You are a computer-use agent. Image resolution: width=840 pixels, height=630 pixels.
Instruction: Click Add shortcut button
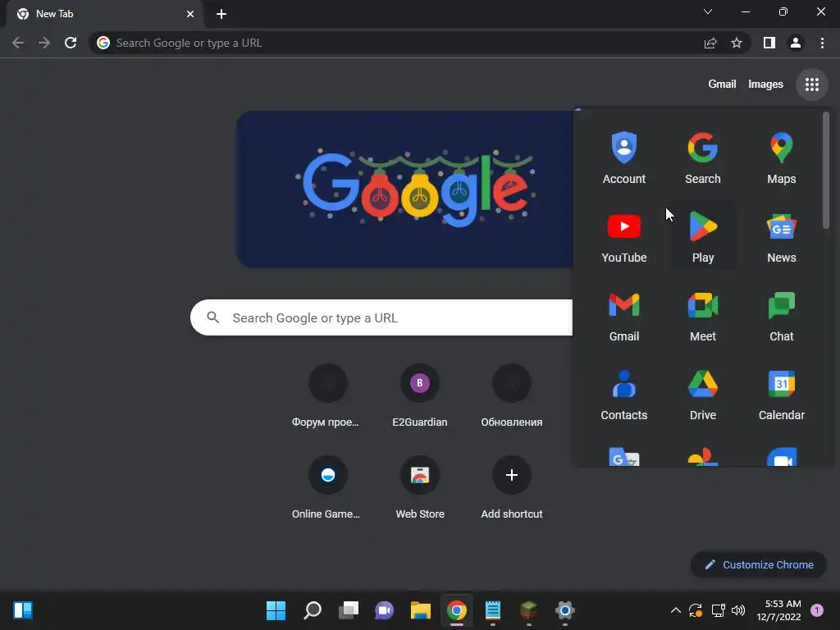click(x=512, y=489)
